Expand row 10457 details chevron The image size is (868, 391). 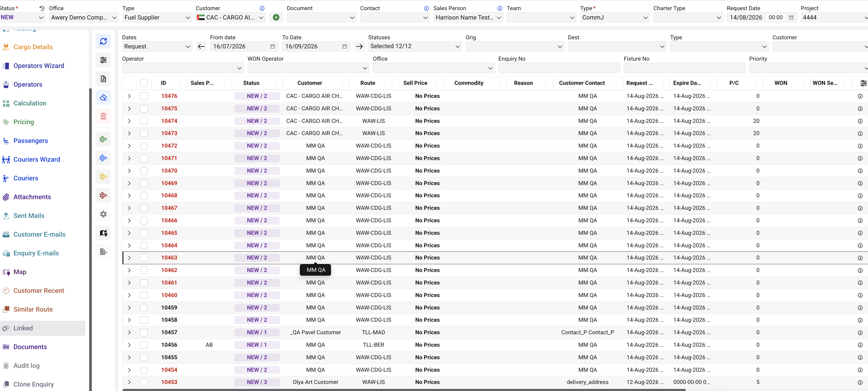[129, 333]
